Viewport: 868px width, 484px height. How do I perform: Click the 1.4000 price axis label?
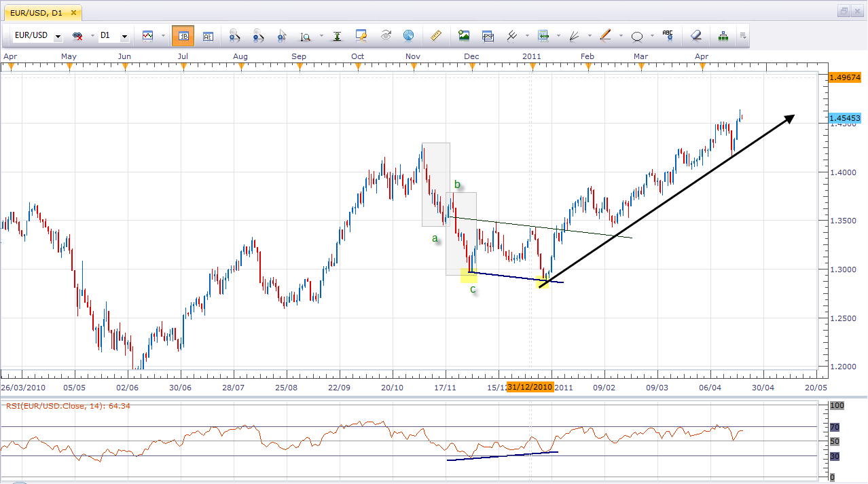(x=843, y=172)
